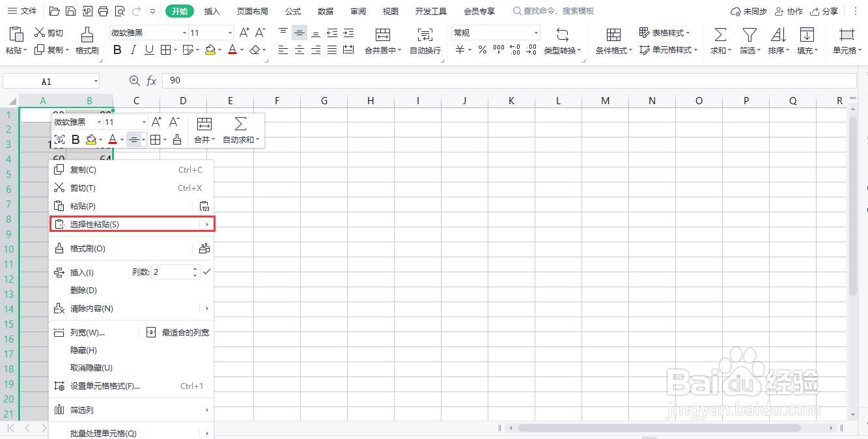Apply Underline from the ribbon
The width and height of the screenshot is (868, 439).
[x=149, y=50]
